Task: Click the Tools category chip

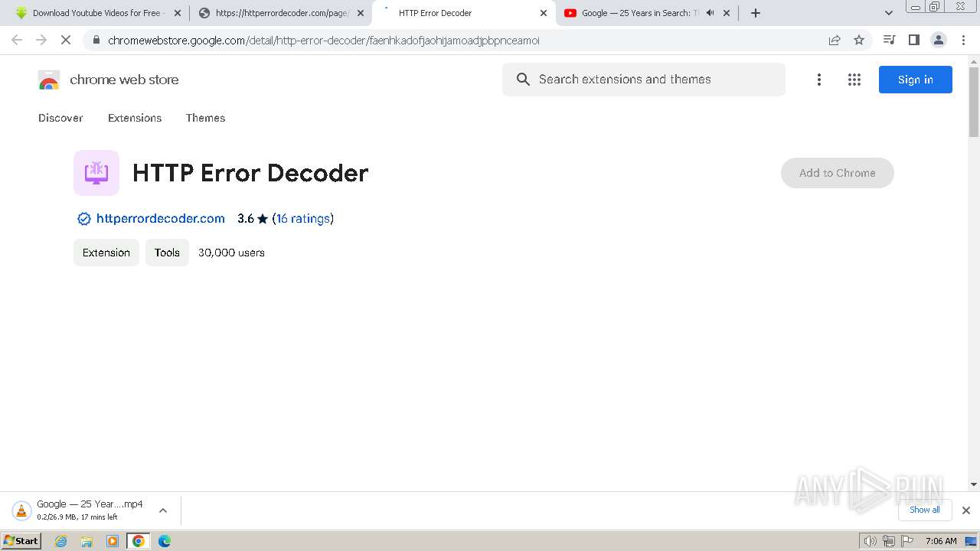Action: [167, 253]
